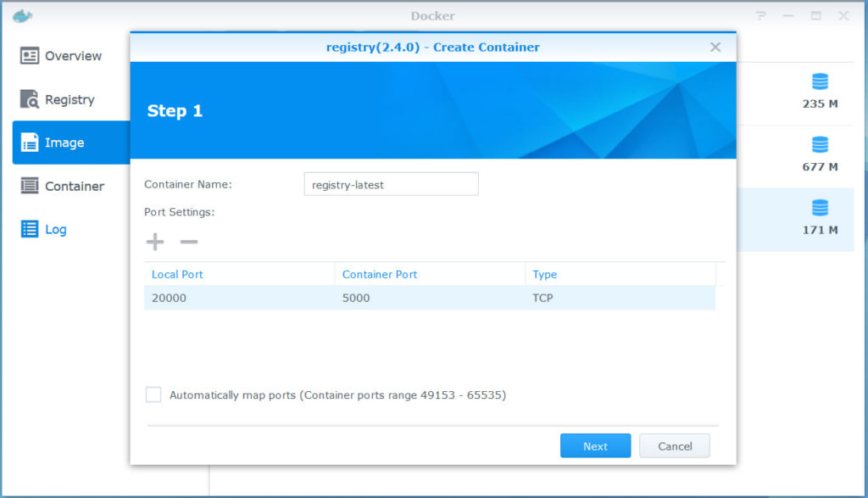
Task: Open the Log section
Action: 71,229
